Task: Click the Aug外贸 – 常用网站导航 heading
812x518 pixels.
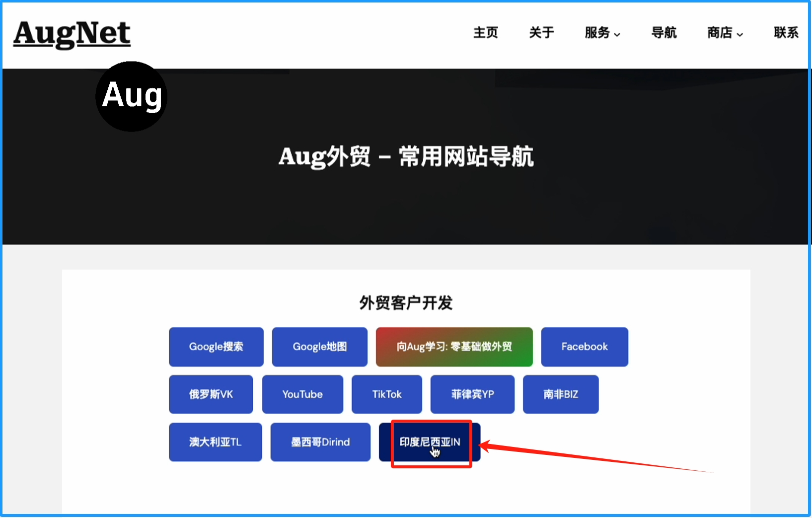Action: click(406, 157)
